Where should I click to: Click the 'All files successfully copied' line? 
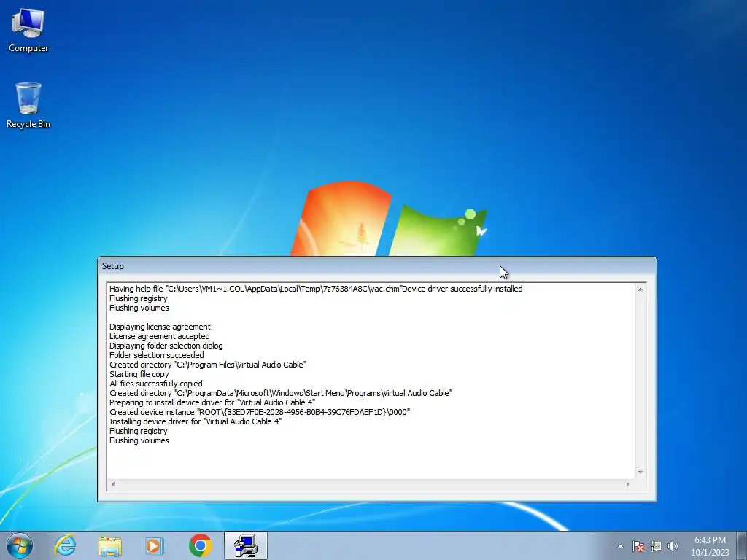point(156,384)
